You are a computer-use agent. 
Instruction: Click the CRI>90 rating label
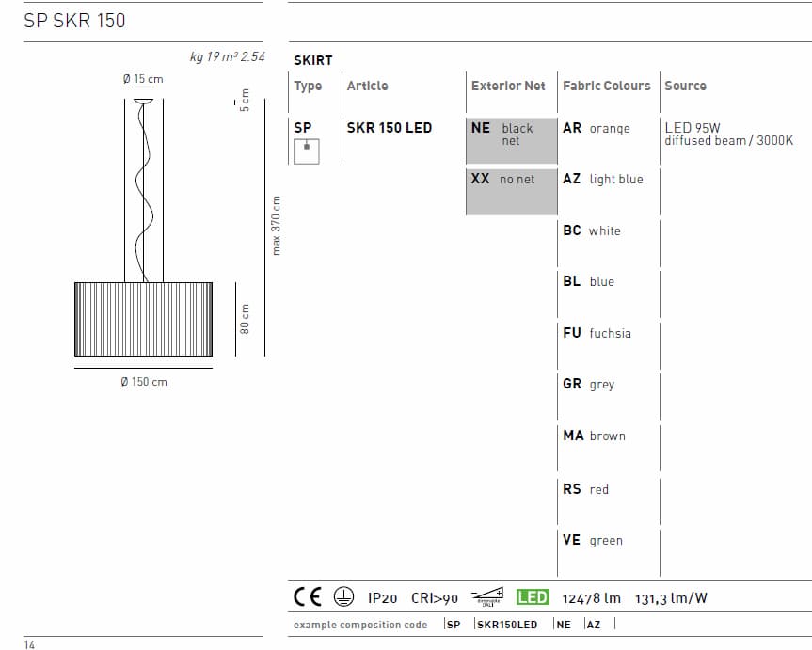pyautogui.click(x=435, y=597)
